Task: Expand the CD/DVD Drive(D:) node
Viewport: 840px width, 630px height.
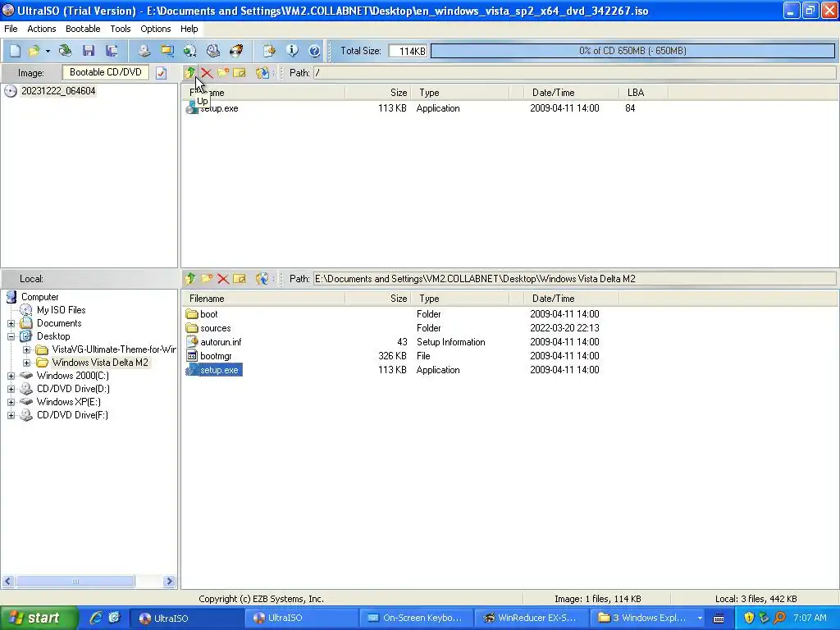Action: [11, 389]
